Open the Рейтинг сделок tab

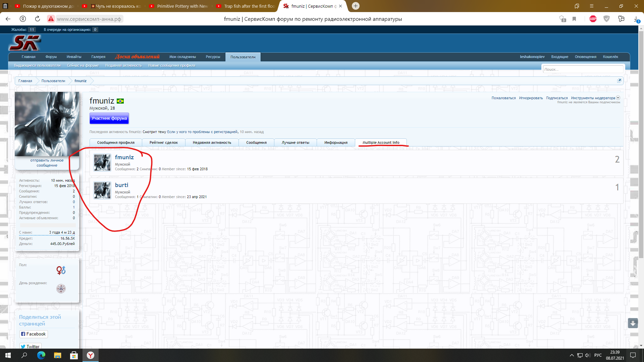tap(163, 142)
